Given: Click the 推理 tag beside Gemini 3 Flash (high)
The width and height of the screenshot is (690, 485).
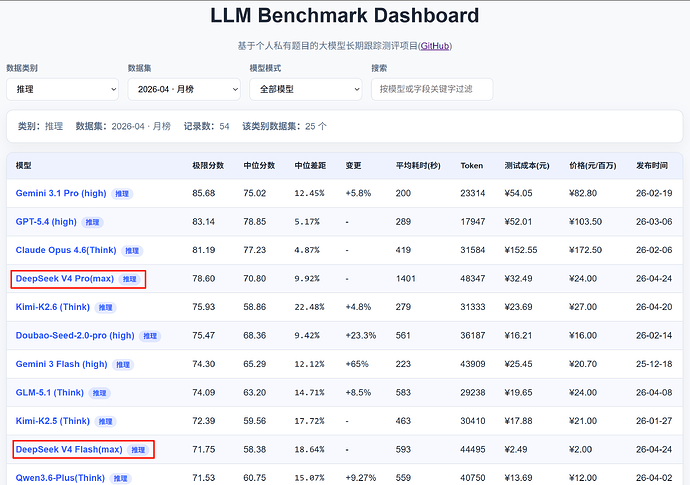Looking at the screenshot, I should coord(123,365).
